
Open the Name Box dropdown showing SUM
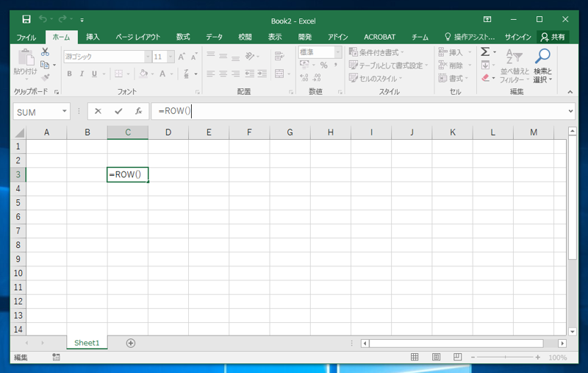65,111
